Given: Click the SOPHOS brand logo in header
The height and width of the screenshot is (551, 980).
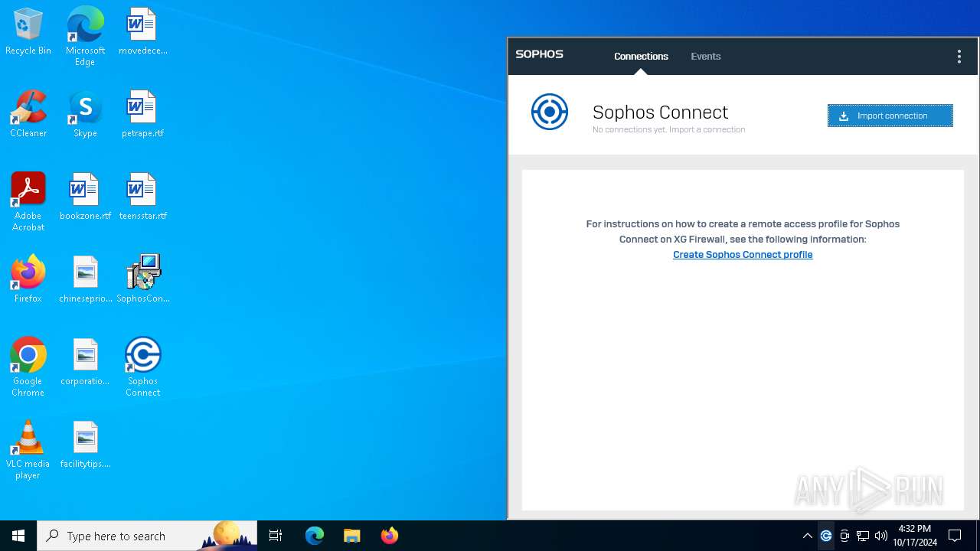Looking at the screenshot, I should 539,54.
